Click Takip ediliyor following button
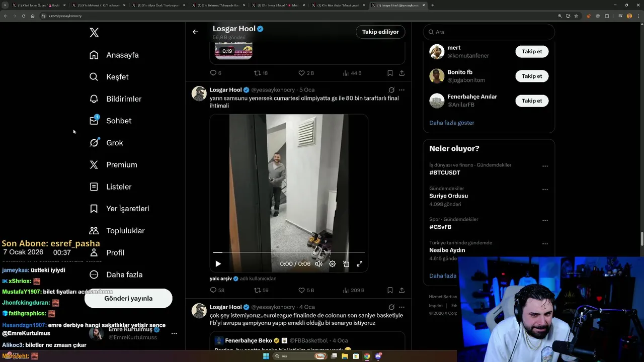This screenshot has height=362, width=644. pos(380,32)
